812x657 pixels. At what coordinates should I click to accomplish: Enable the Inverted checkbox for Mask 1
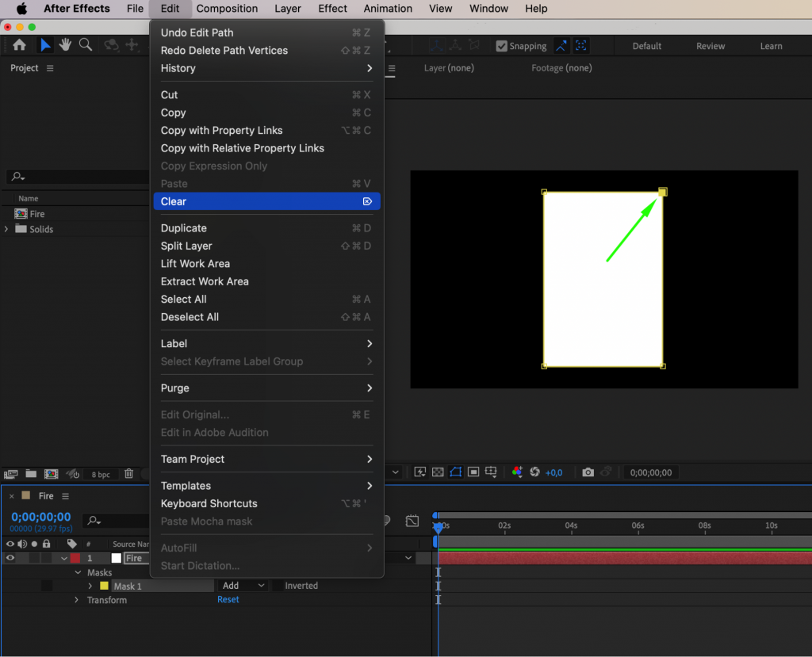tap(279, 586)
